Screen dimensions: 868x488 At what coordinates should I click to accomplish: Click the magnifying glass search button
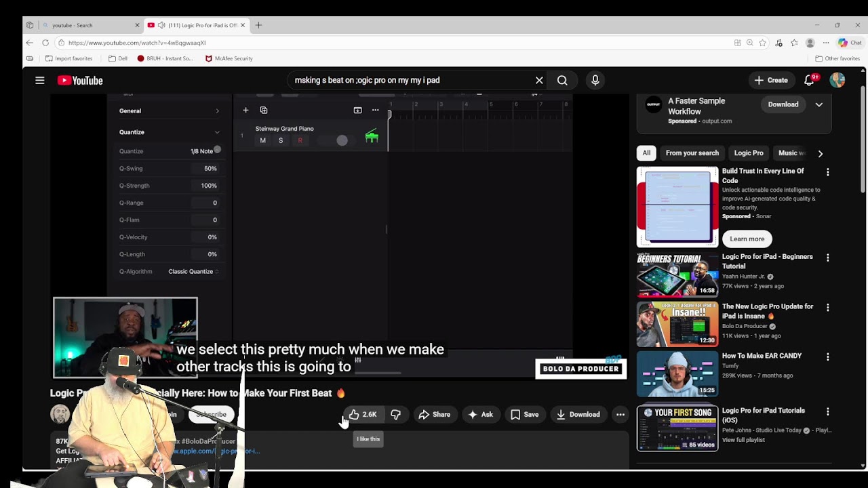pyautogui.click(x=562, y=80)
